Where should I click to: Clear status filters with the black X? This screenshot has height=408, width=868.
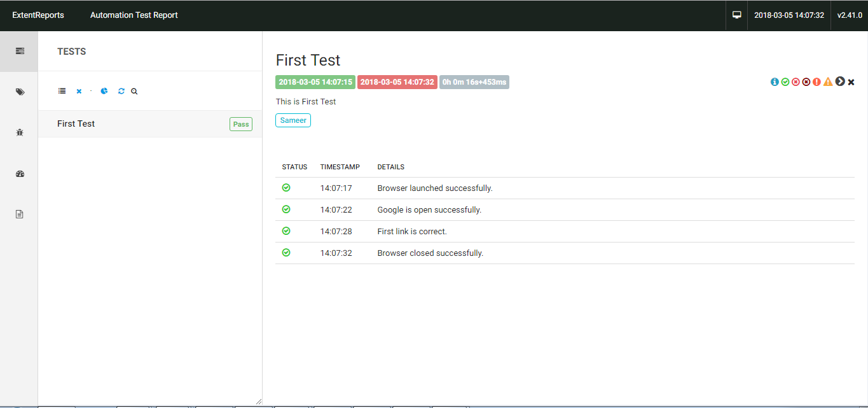point(850,81)
